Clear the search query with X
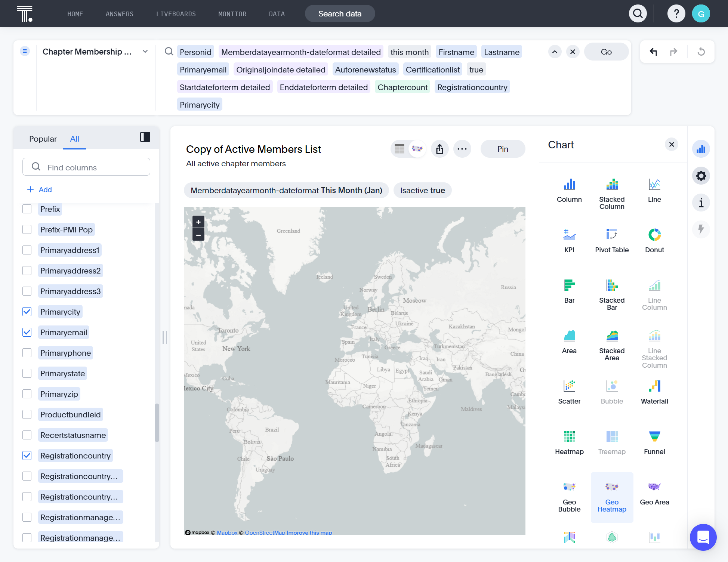This screenshot has height=562, width=728. [573, 52]
